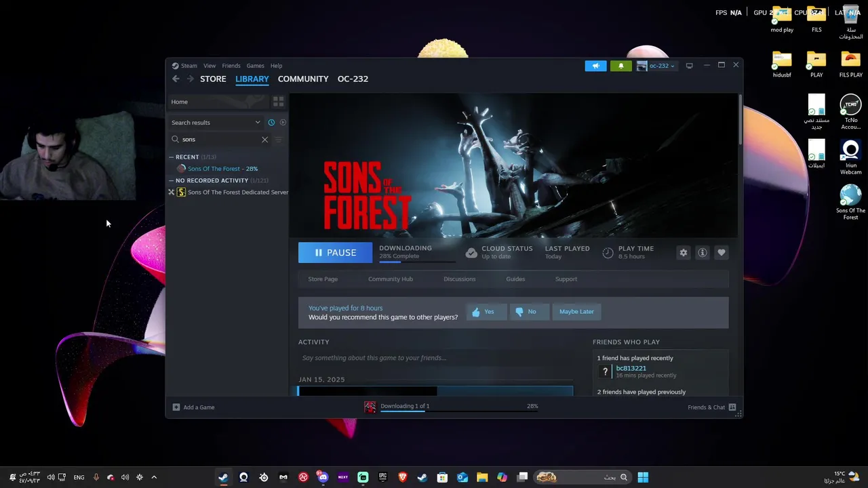Open the game's Store Page link
The height and width of the screenshot is (488, 868).
pyautogui.click(x=323, y=279)
